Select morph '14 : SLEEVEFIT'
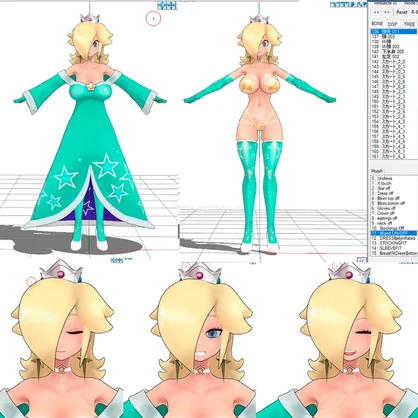Screen dimensions: 418x418 coord(394,248)
